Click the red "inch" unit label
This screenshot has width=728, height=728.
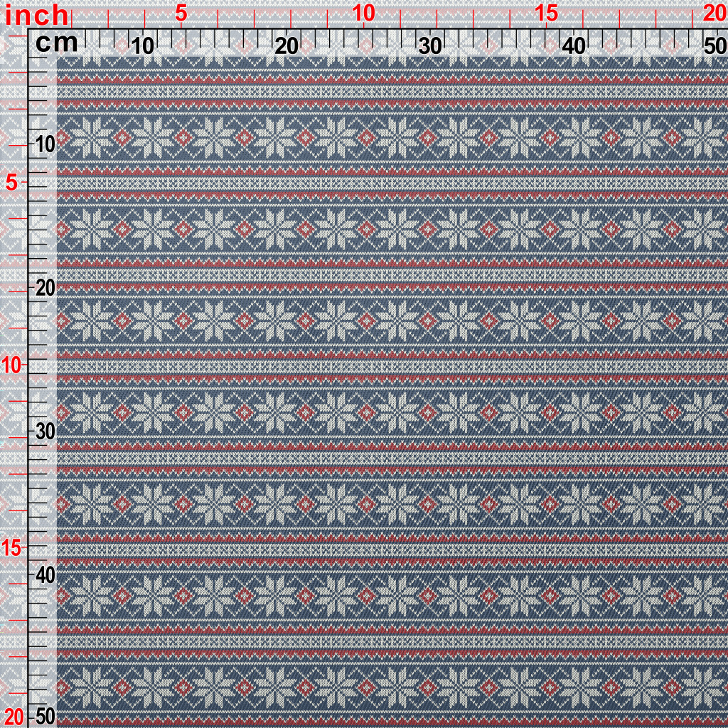pyautogui.click(x=37, y=15)
